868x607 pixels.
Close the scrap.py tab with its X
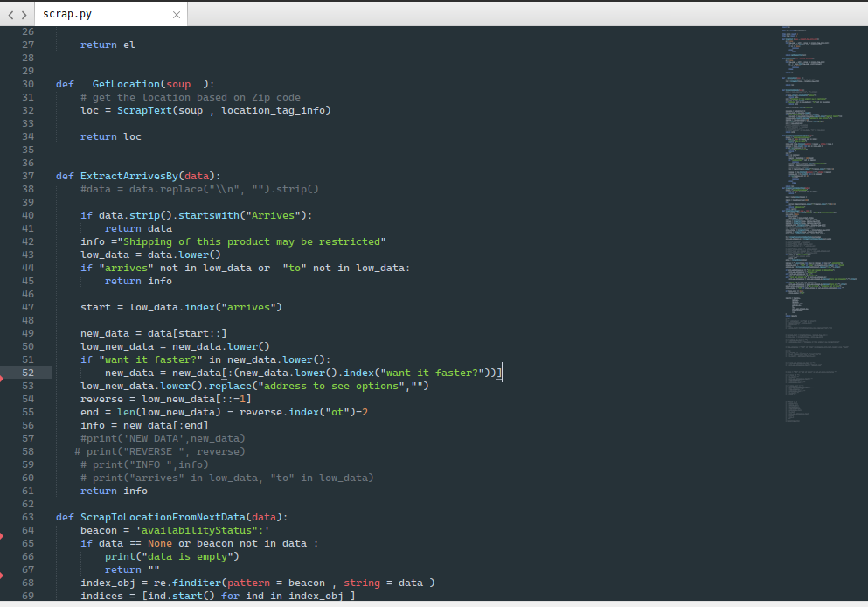pos(176,14)
